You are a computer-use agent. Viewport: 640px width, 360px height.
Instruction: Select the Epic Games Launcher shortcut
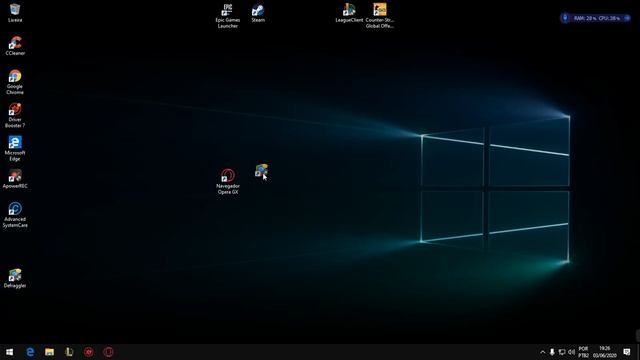pyautogui.click(x=228, y=16)
